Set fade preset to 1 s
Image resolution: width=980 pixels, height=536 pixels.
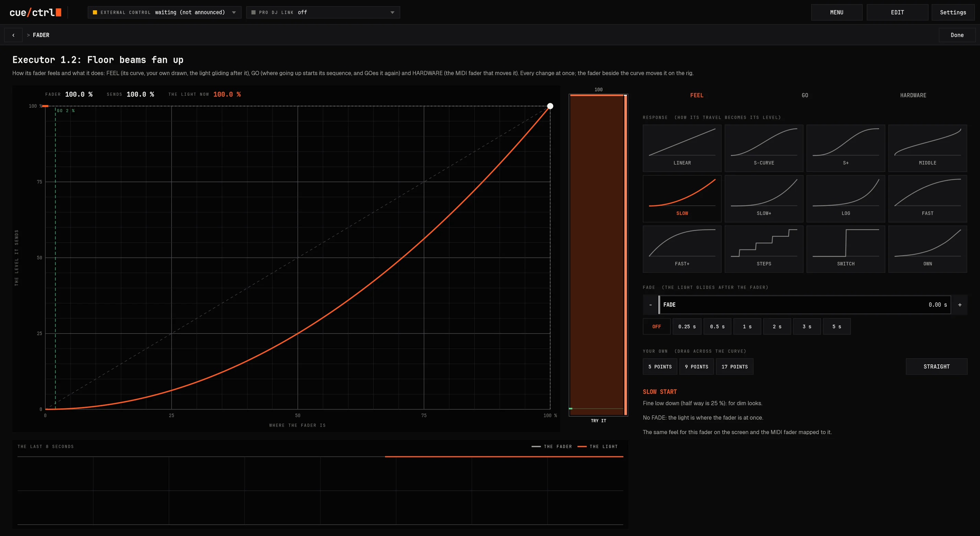coord(747,326)
